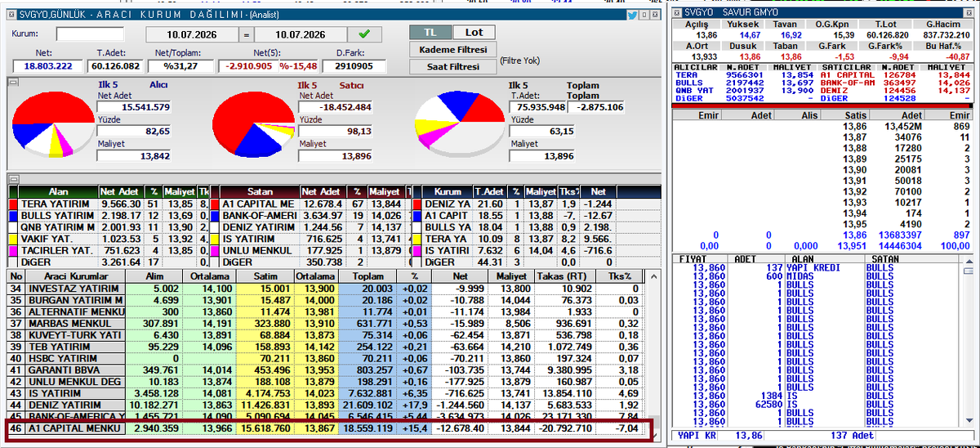Screen dimensions: 980x448
Task: Switch display to TL
Action: coord(430,32)
